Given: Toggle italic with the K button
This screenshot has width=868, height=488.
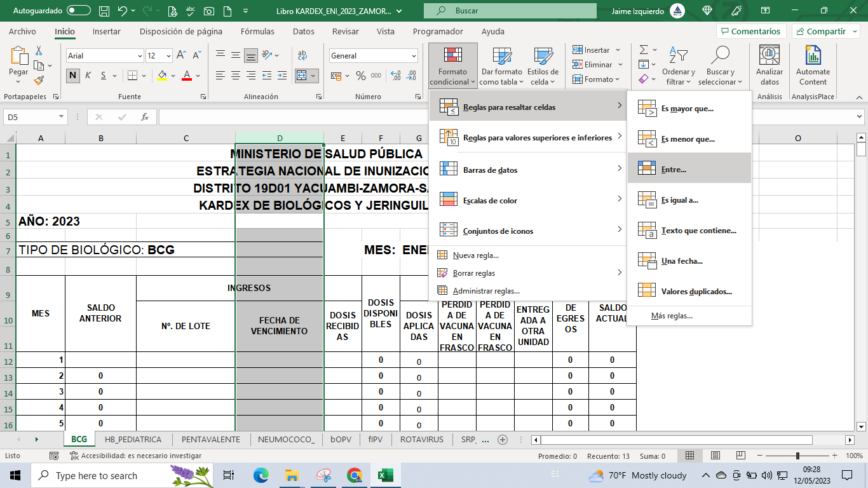Looking at the screenshot, I should pyautogui.click(x=88, y=76).
